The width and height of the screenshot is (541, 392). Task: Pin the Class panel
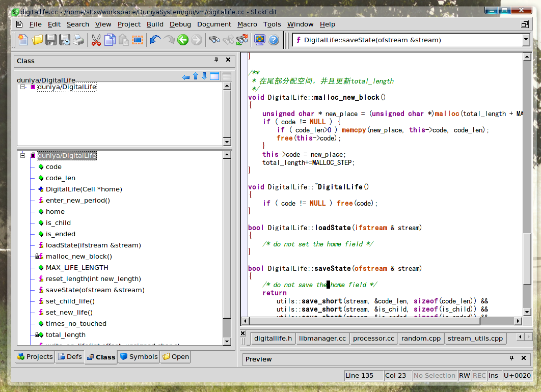point(217,60)
